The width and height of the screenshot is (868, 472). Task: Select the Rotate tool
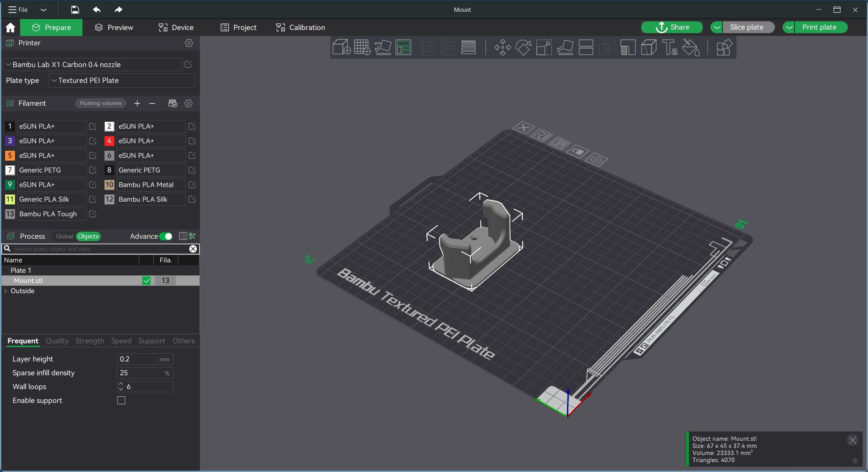pos(523,47)
